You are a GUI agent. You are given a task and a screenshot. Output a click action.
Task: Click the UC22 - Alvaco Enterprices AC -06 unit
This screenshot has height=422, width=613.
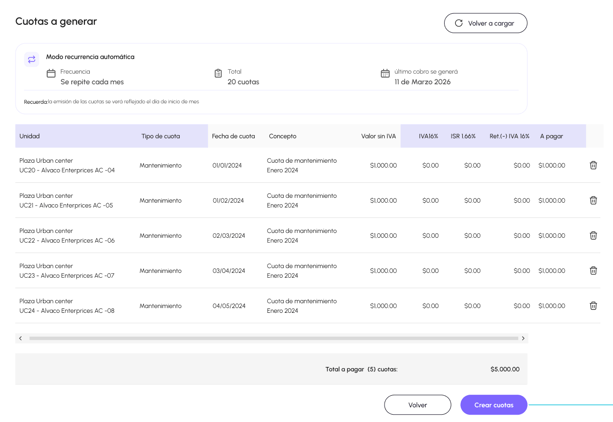(67, 241)
